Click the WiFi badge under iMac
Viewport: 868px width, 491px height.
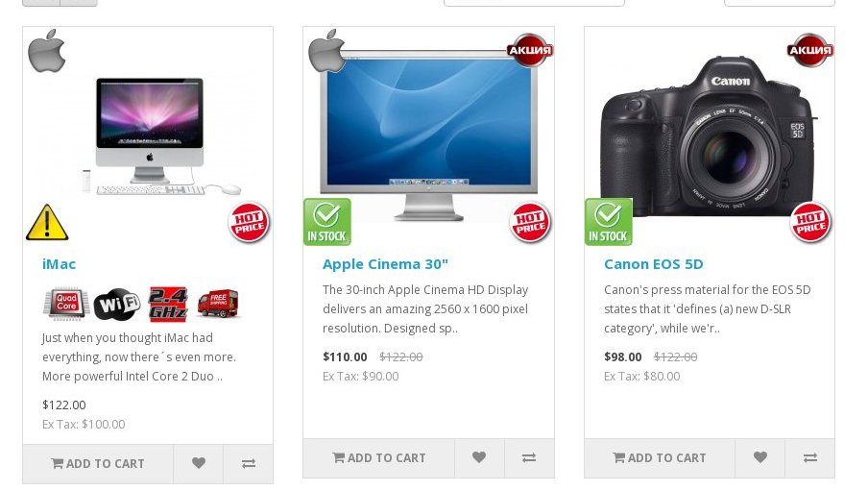point(116,304)
